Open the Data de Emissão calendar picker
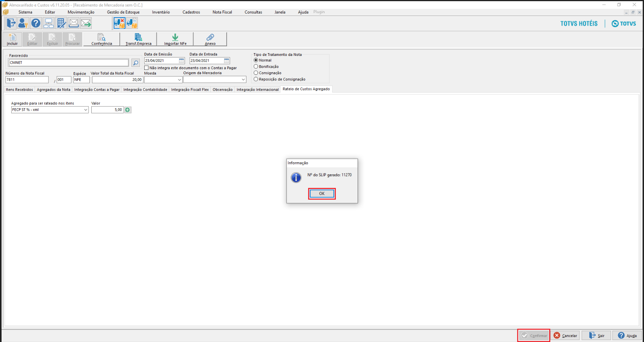 click(182, 61)
